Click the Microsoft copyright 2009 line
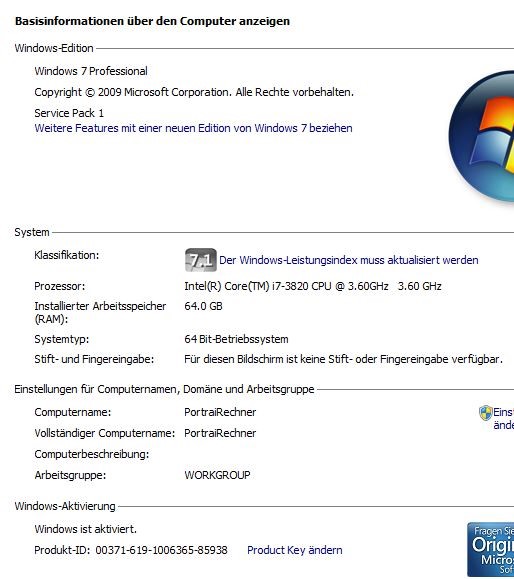Viewport: 514px width, 579px height. (x=194, y=92)
